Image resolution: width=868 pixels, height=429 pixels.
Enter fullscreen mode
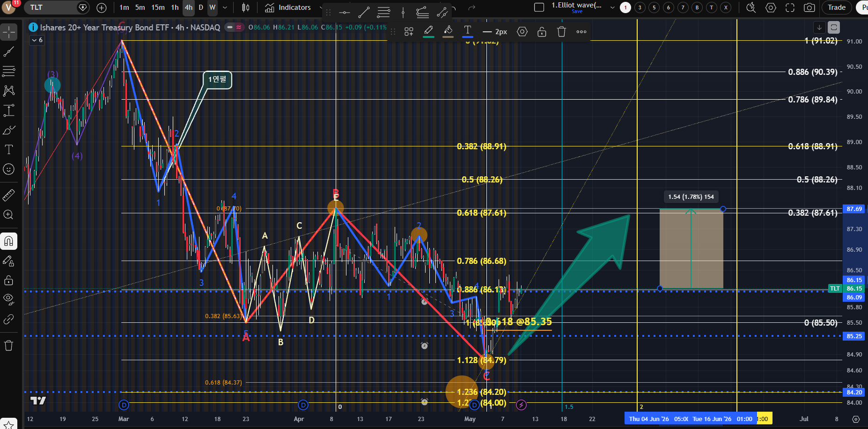pyautogui.click(x=790, y=7)
